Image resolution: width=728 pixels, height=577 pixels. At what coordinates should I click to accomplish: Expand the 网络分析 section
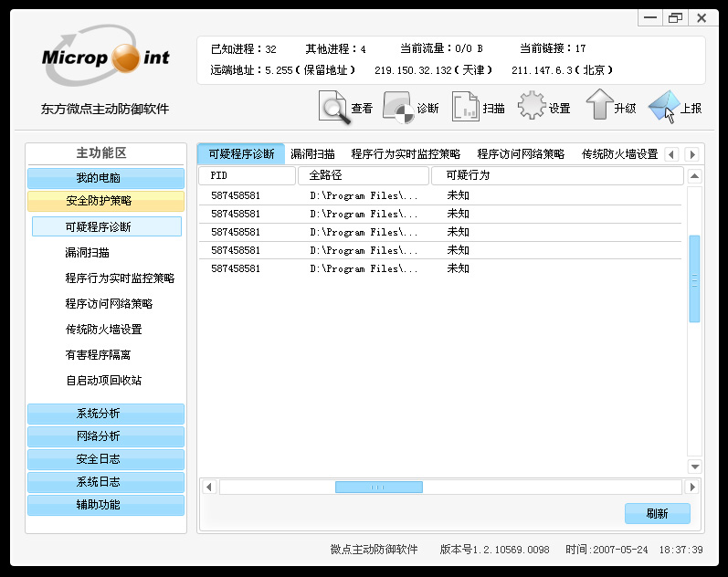[x=105, y=436]
